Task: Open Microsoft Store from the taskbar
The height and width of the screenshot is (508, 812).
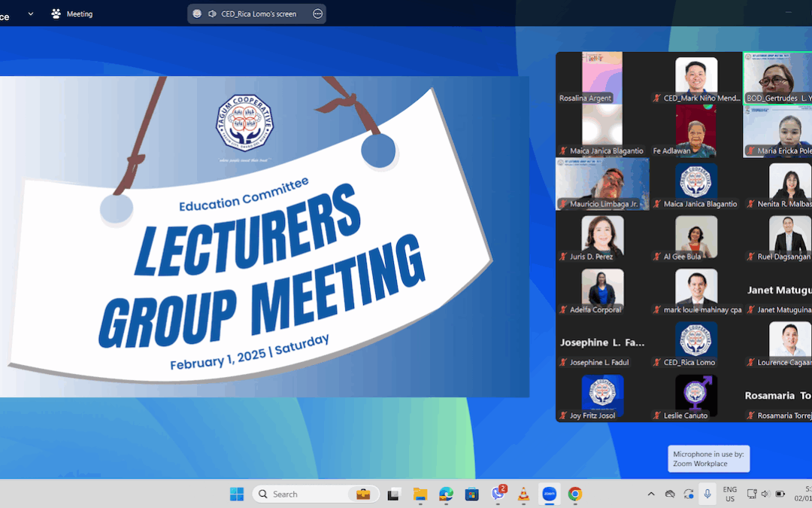Action: (471, 494)
